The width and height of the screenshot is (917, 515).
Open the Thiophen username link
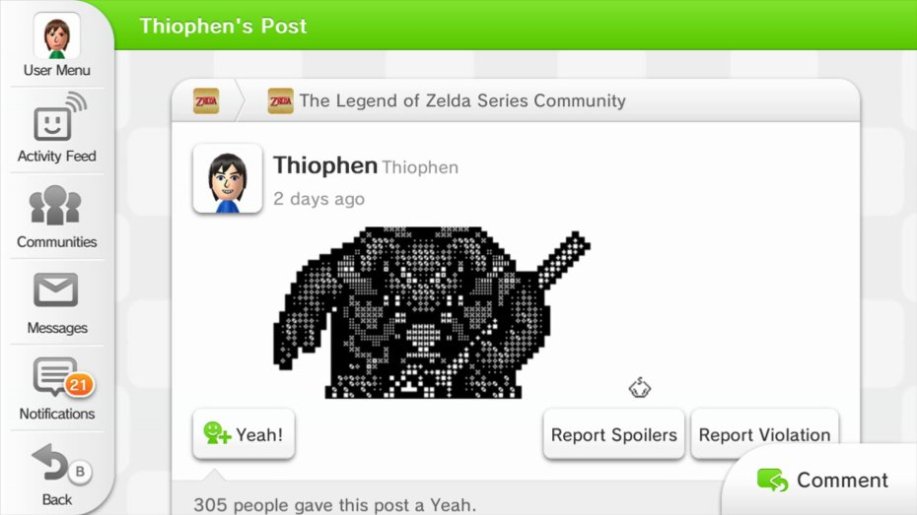325,165
